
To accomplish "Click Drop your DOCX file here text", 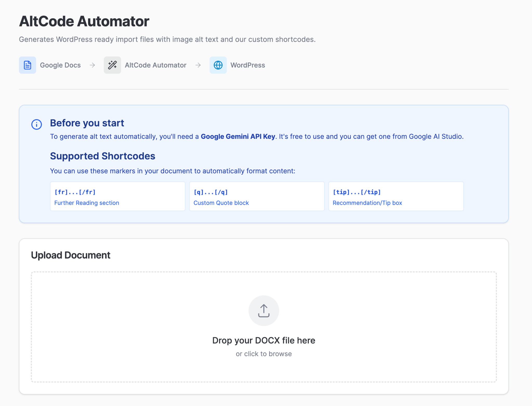I will pyautogui.click(x=263, y=340).
